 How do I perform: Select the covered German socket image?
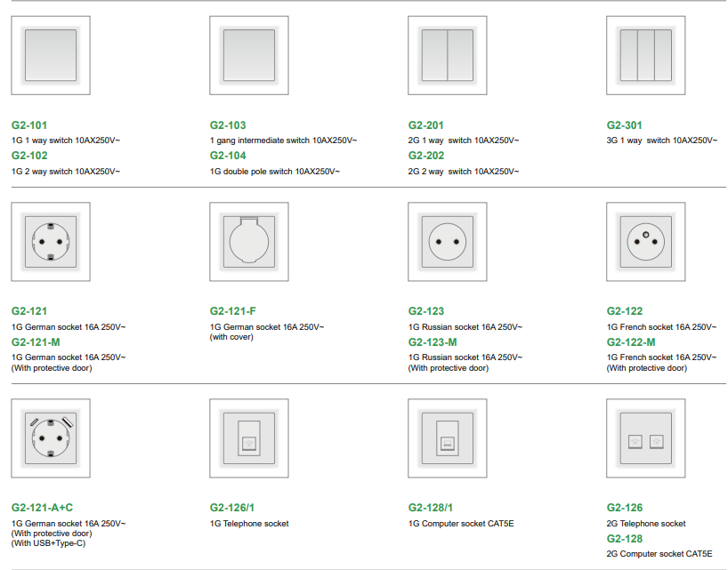[x=249, y=242]
